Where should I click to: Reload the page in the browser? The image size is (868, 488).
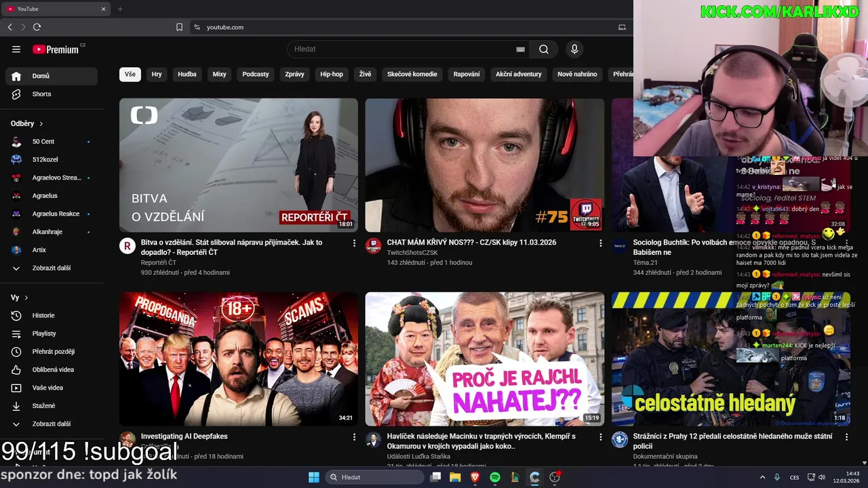pyautogui.click(x=37, y=27)
